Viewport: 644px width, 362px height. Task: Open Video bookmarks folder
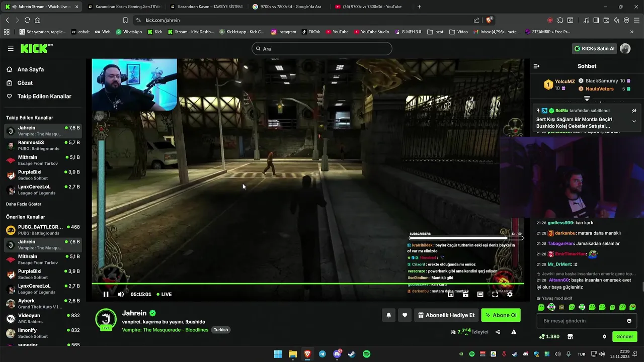(458, 32)
